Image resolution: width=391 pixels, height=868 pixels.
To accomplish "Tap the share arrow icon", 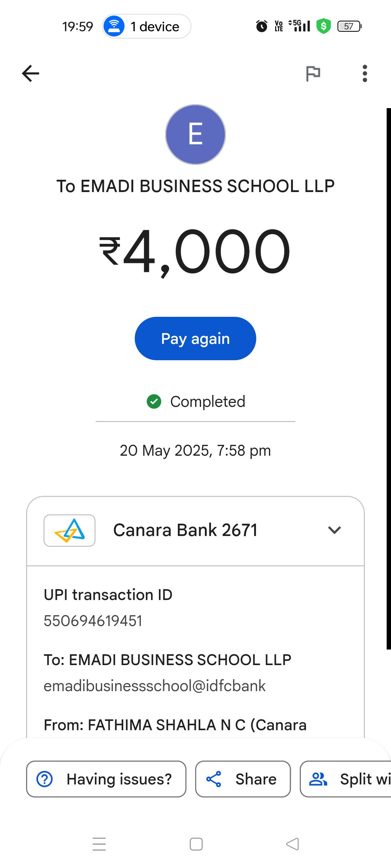I will pyautogui.click(x=214, y=779).
